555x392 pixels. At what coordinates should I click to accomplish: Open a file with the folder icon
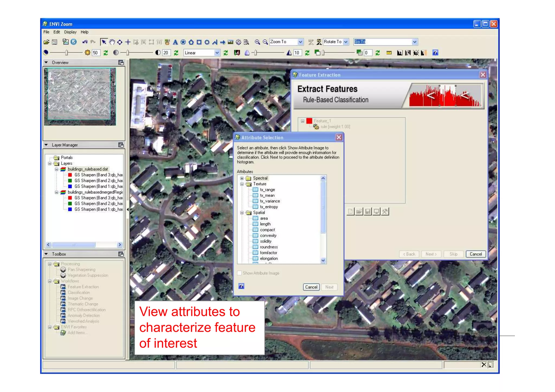(46, 42)
